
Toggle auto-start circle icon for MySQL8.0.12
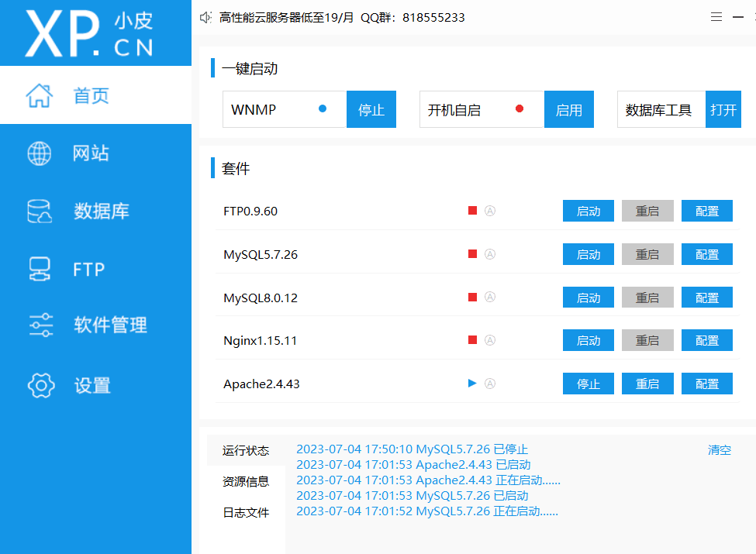click(x=490, y=298)
